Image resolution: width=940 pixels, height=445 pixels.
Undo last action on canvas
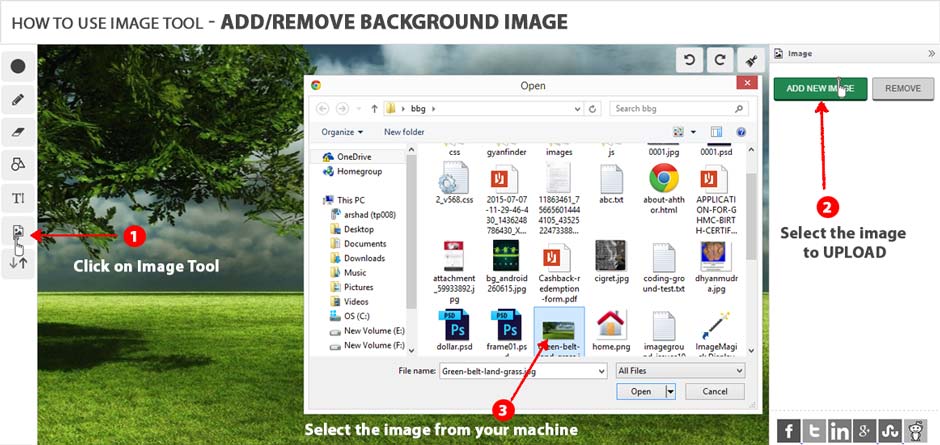[689, 60]
